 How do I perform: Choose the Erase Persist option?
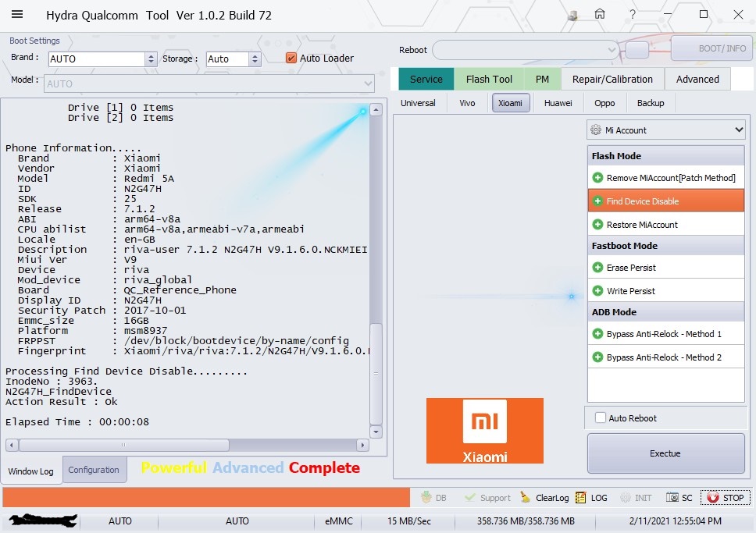click(x=665, y=268)
